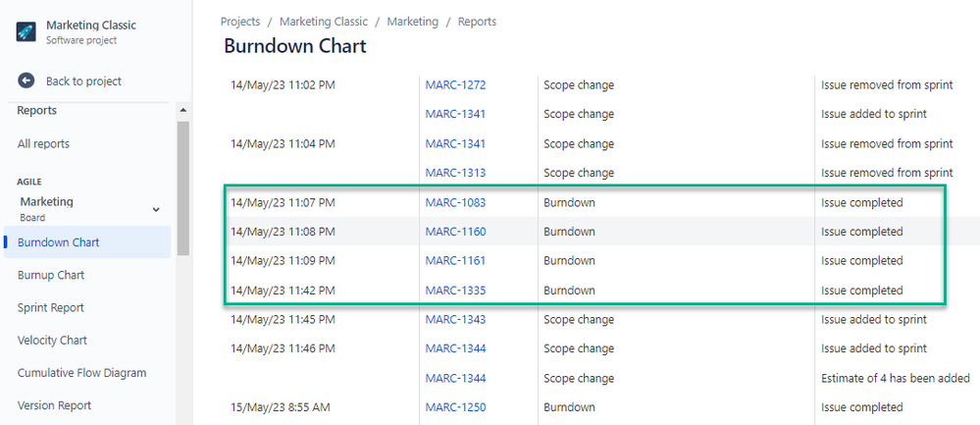Click Scope change in the MARC-1343 row
980x425 pixels.
[x=579, y=319]
